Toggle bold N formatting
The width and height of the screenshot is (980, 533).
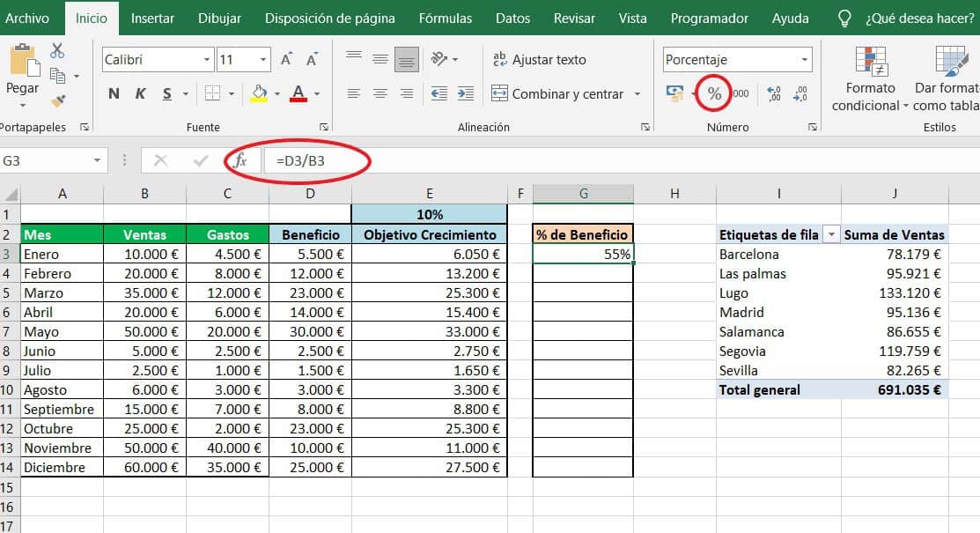click(113, 94)
